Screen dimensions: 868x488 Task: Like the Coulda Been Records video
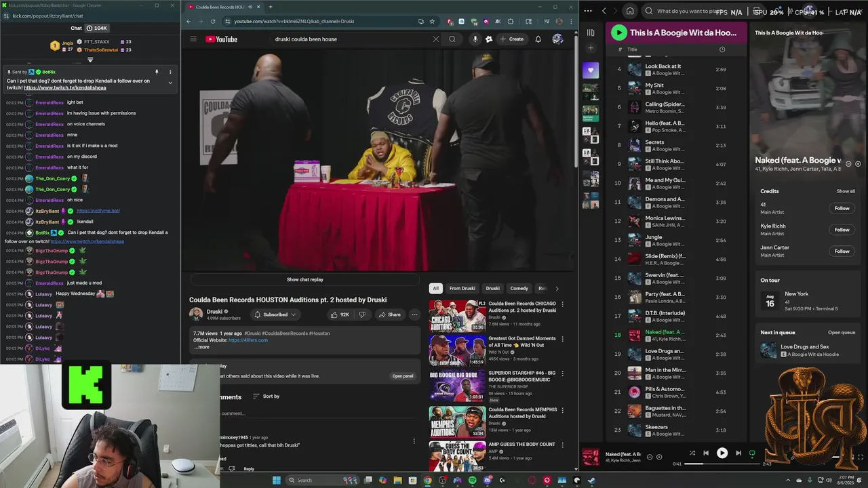click(340, 314)
